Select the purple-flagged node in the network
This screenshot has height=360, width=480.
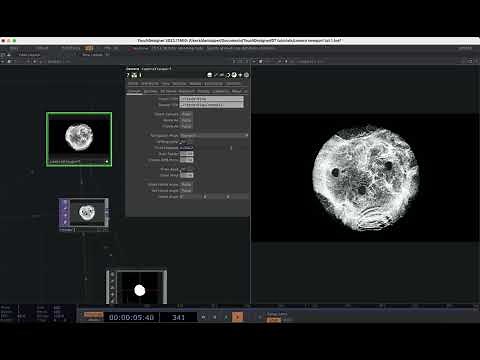click(84, 214)
